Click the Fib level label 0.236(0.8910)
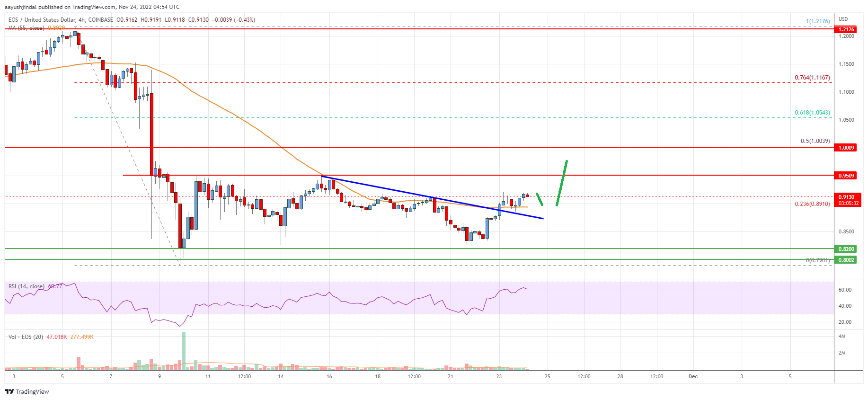868x400 pixels. 812,204
